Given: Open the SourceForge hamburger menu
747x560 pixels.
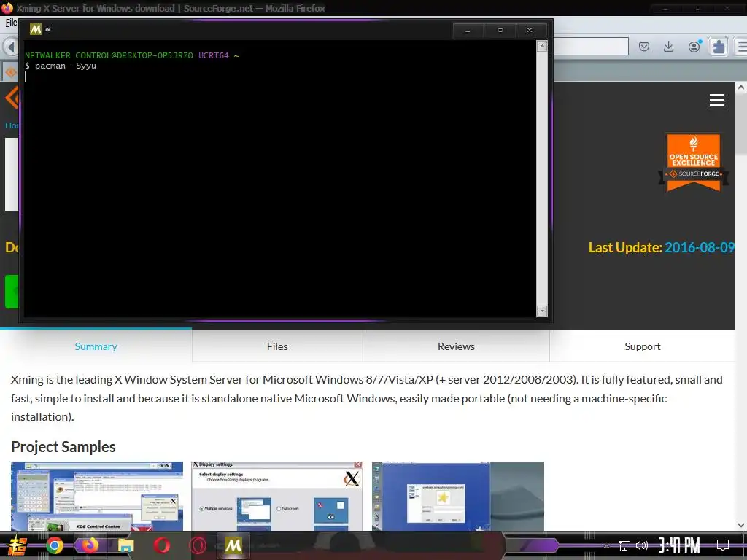Looking at the screenshot, I should [x=716, y=100].
